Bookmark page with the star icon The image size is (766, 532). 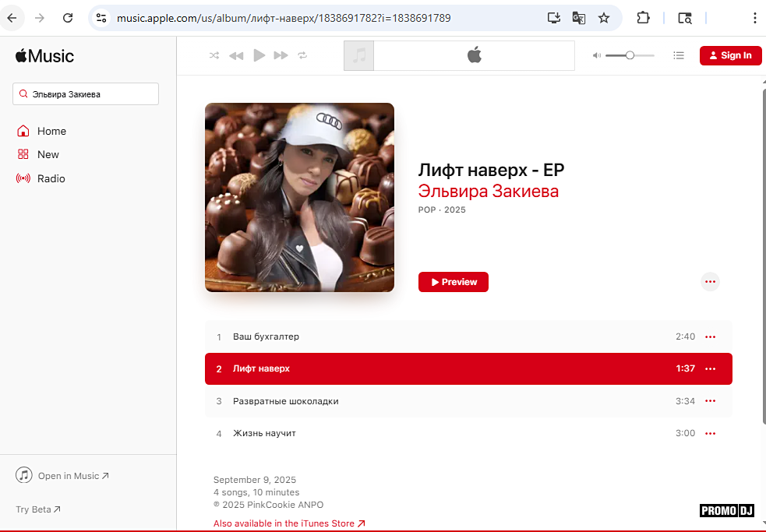pyautogui.click(x=603, y=18)
